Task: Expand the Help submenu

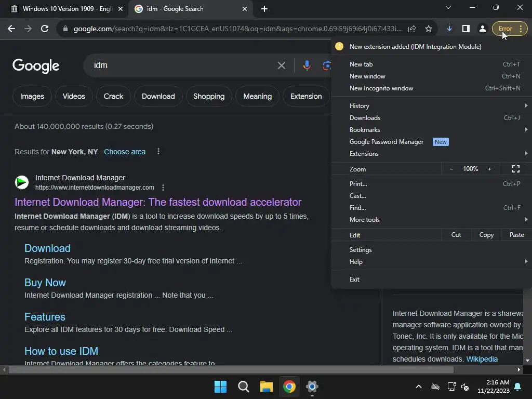Action: click(432, 262)
